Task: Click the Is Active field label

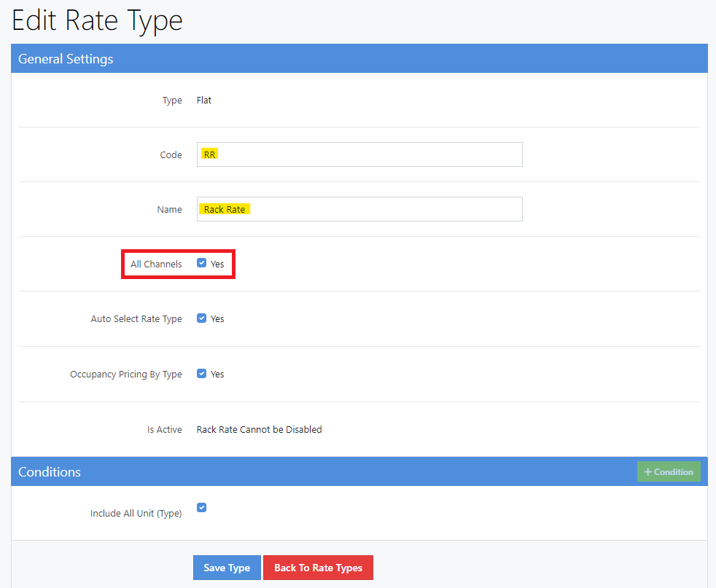Action: click(x=164, y=430)
